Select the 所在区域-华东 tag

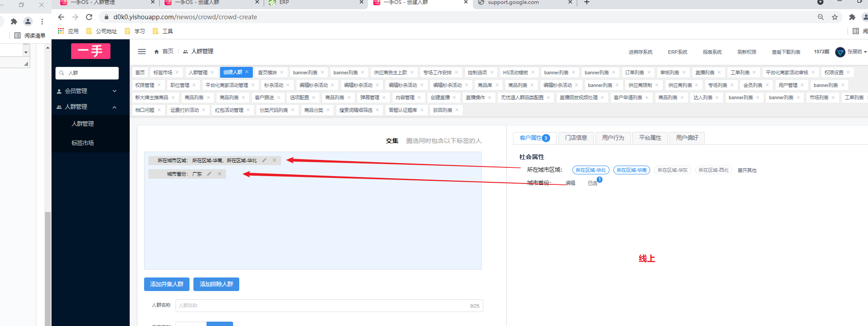tap(672, 170)
